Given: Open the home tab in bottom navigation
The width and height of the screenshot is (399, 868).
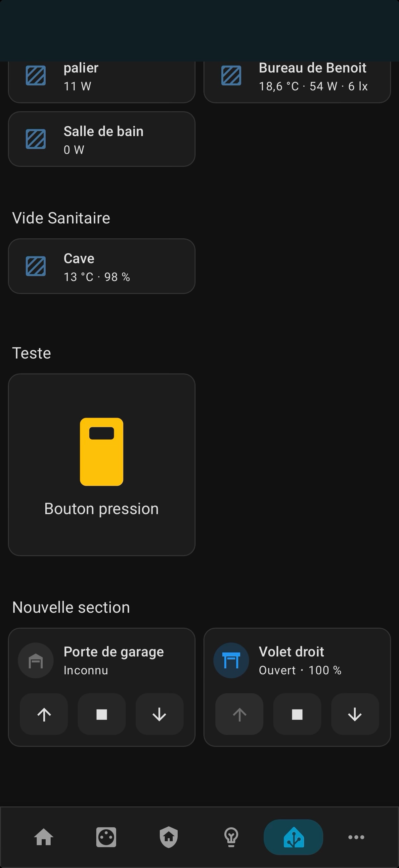Looking at the screenshot, I should click(x=44, y=837).
